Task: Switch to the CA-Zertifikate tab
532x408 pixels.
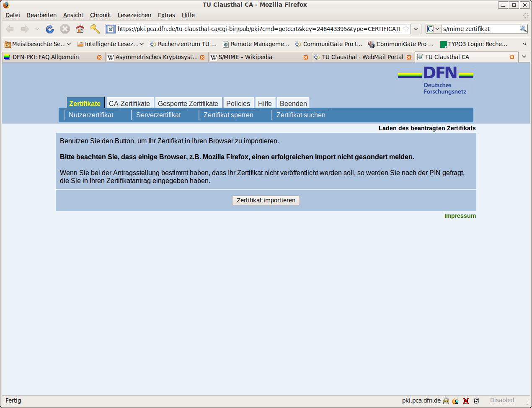Action: coord(129,103)
